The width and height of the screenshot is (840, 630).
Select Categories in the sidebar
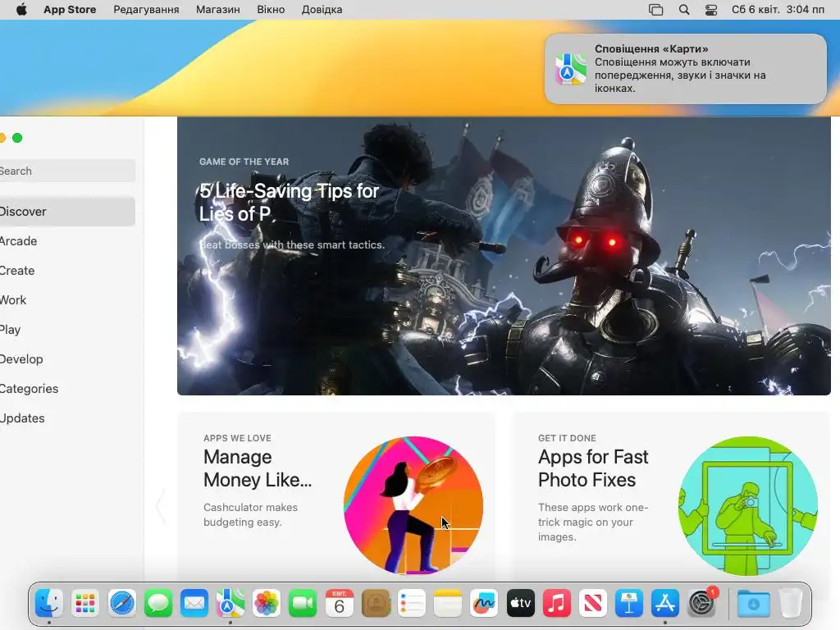pyautogui.click(x=67, y=388)
